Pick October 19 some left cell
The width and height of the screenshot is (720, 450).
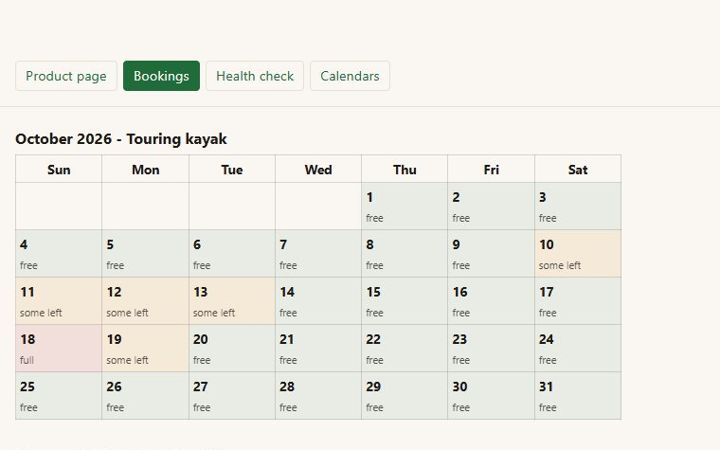(x=145, y=348)
